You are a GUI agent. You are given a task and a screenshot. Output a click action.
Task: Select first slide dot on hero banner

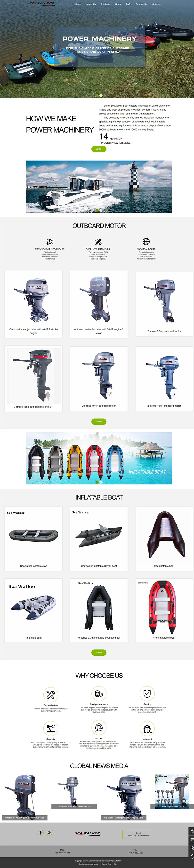(97, 95)
